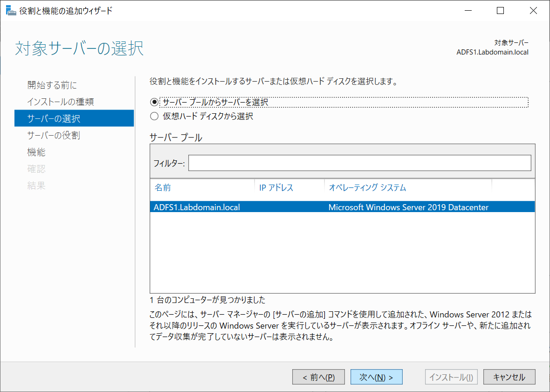Select the ADFS1.Labdomain.local server row
Screen dimensions: 550x392
click(x=342, y=207)
